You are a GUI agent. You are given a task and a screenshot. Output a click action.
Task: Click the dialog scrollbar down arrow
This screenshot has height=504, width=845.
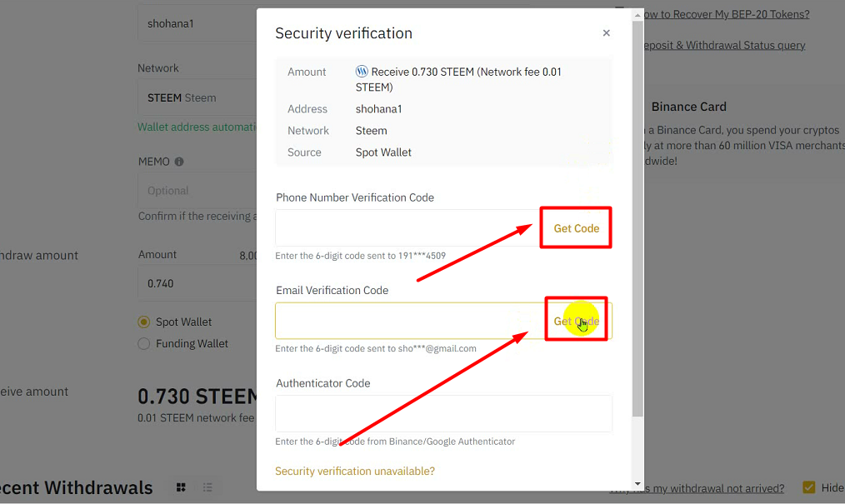(x=637, y=484)
